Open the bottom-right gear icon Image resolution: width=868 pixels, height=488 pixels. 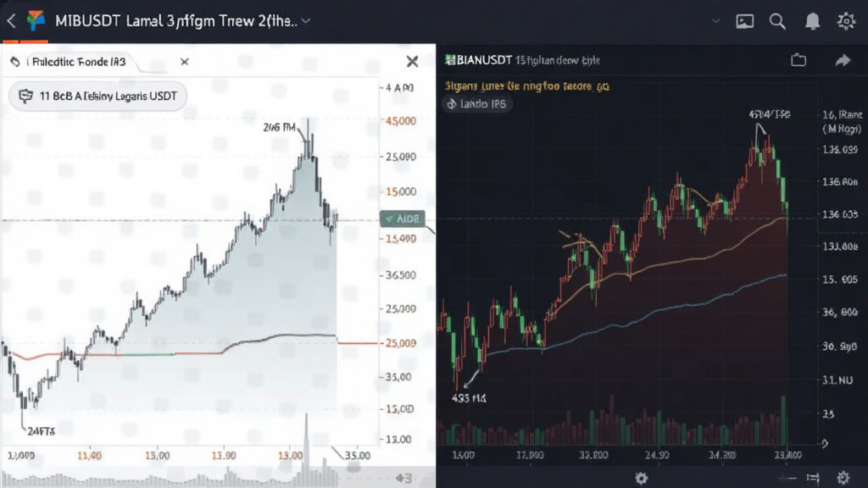point(843,478)
